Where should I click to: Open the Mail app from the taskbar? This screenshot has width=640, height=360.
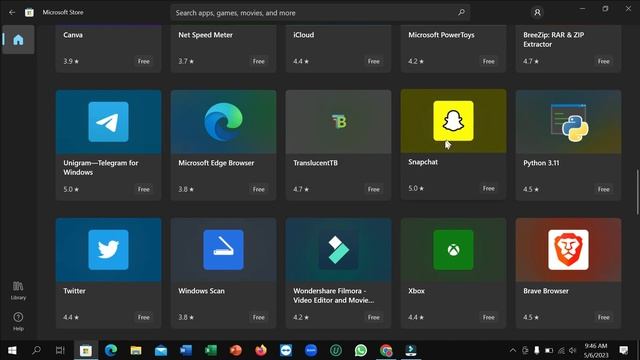tap(161, 350)
